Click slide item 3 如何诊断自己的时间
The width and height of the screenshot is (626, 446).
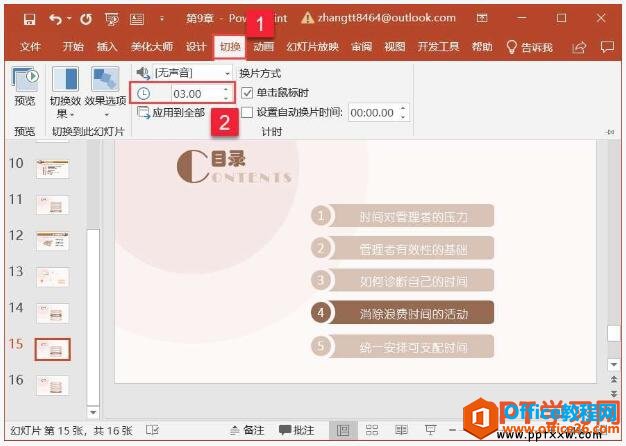click(402, 281)
